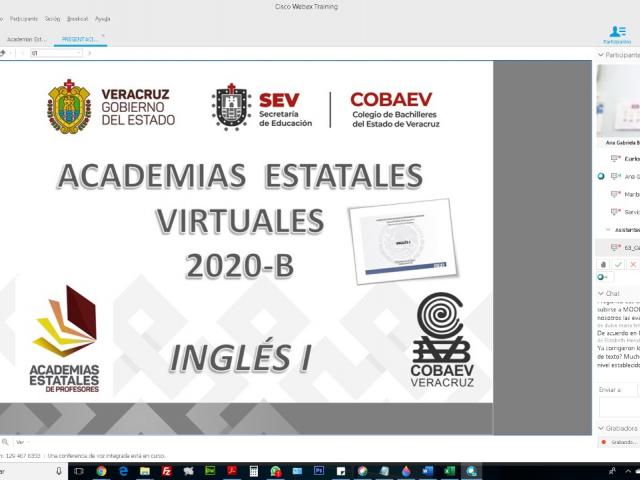
Task: Open the Calculator from the taskbar
Action: (253, 471)
